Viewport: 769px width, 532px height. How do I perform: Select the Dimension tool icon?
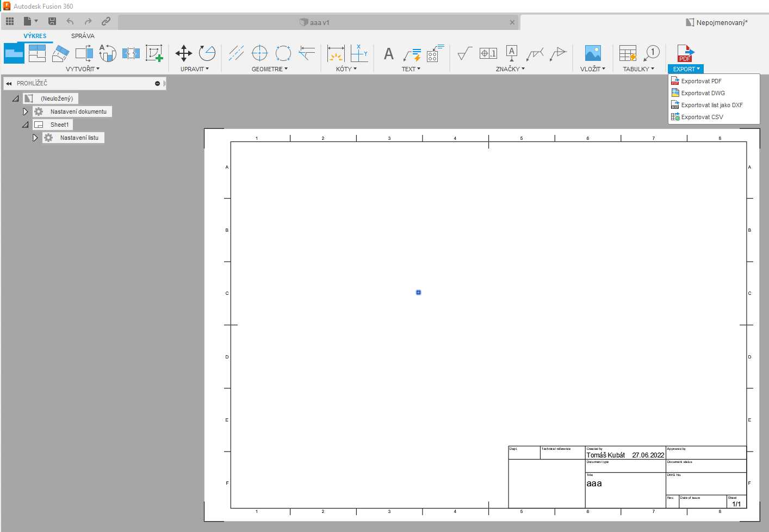336,53
